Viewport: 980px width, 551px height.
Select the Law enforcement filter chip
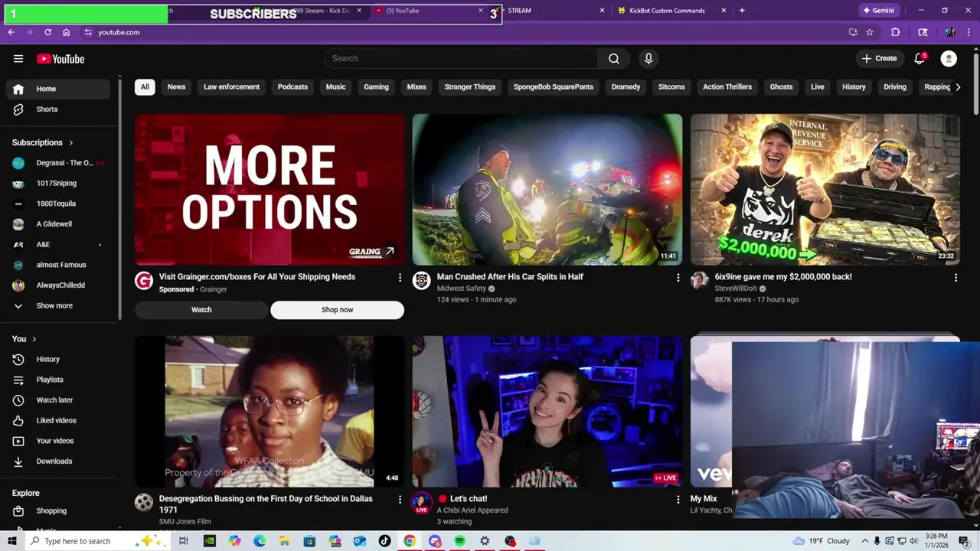point(231,87)
